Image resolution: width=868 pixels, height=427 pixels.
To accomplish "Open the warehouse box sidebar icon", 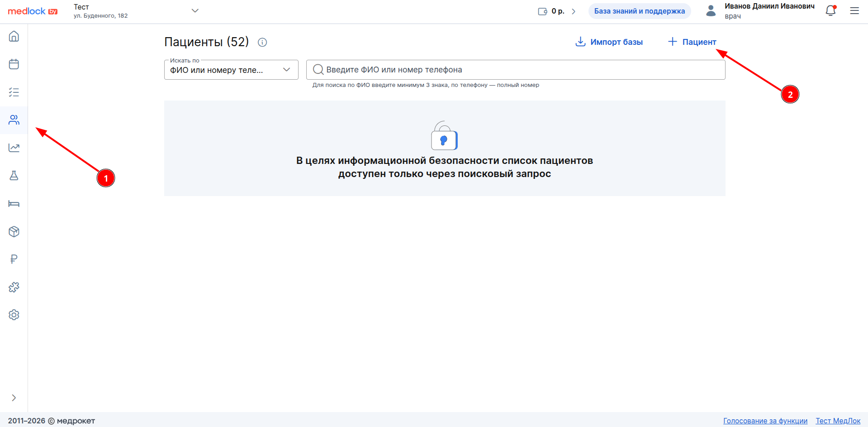I will click(14, 231).
